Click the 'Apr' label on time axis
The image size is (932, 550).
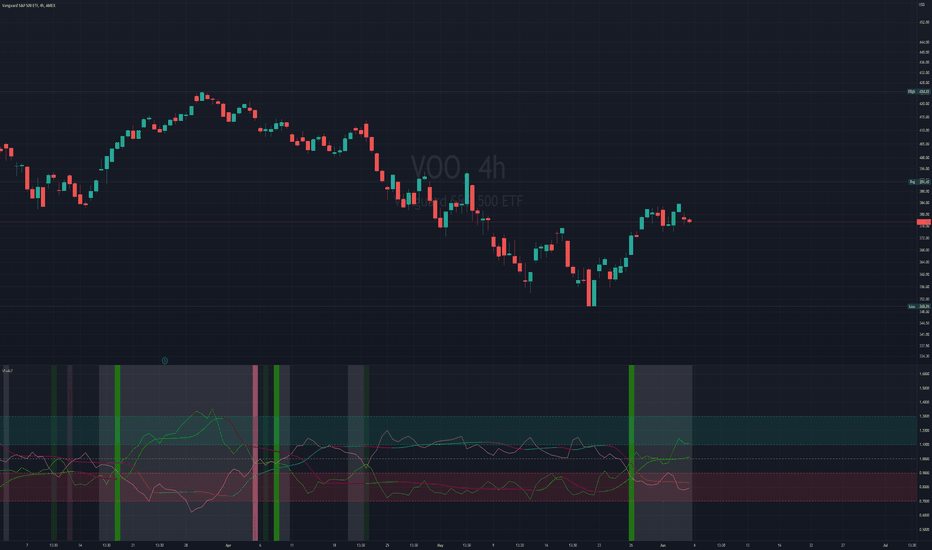coord(228,545)
